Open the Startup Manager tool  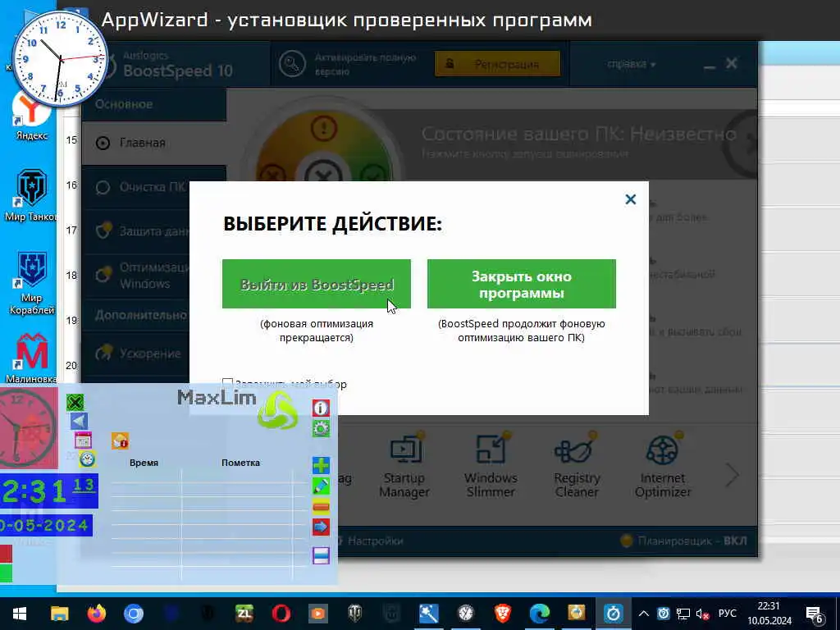pyautogui.click(x=404, y=466)
